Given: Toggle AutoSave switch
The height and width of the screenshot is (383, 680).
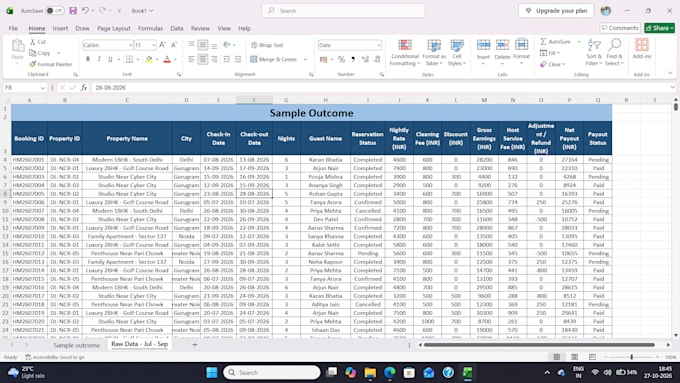Looking at the screenshot, I should 55,10.
